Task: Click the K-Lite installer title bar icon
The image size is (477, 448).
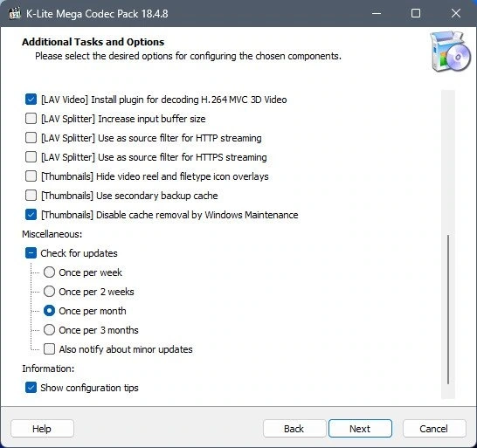Action: (x=15, y=13)
